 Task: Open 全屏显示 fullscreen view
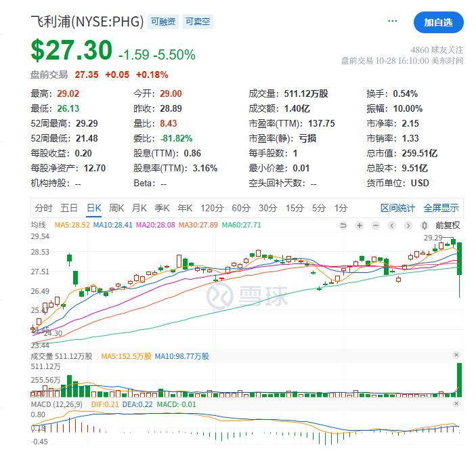[441, 208]
